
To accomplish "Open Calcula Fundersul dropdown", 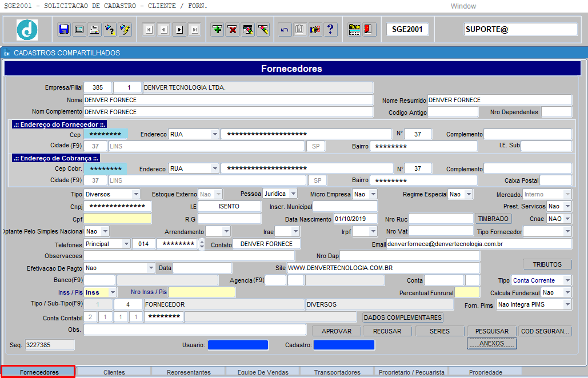I will tap(567, 292).
